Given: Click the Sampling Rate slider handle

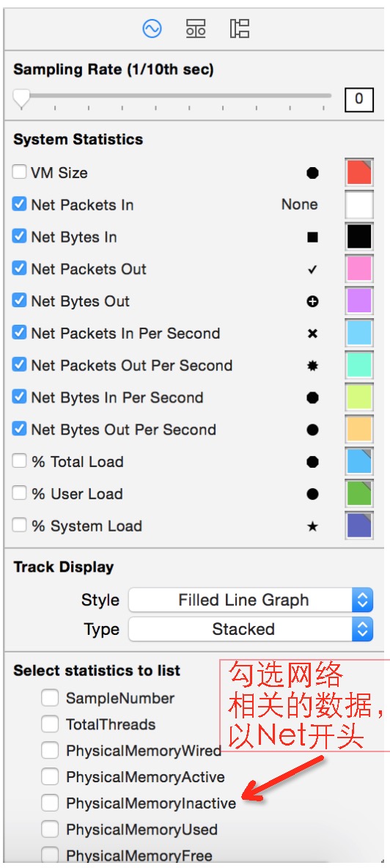Looking at the screenshot, I should point(21,99).
